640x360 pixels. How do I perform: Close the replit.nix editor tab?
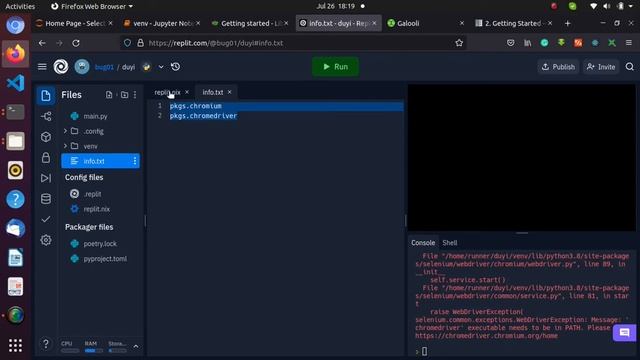pyautogui.click(x=187, y=92)
